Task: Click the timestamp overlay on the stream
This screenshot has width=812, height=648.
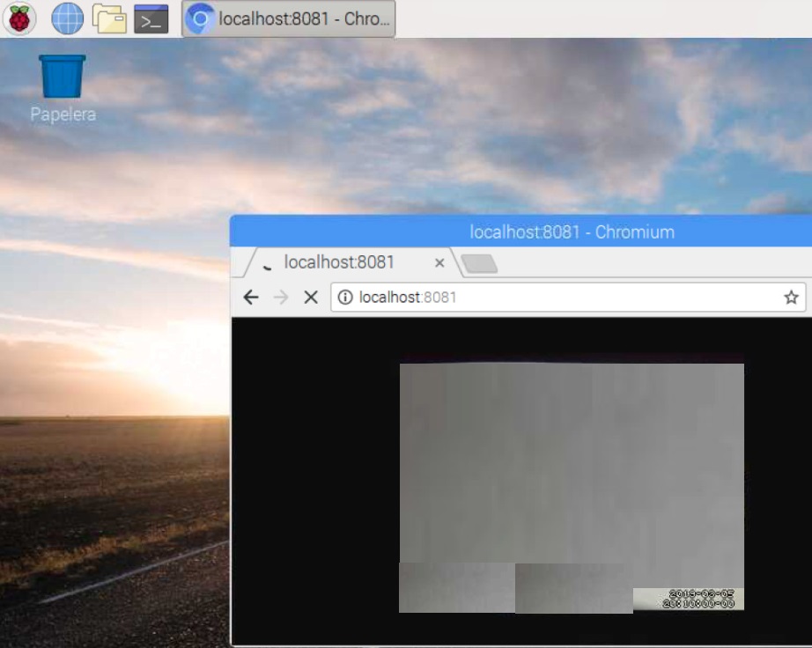Action: pyautogui.click(x=699, y=599)
